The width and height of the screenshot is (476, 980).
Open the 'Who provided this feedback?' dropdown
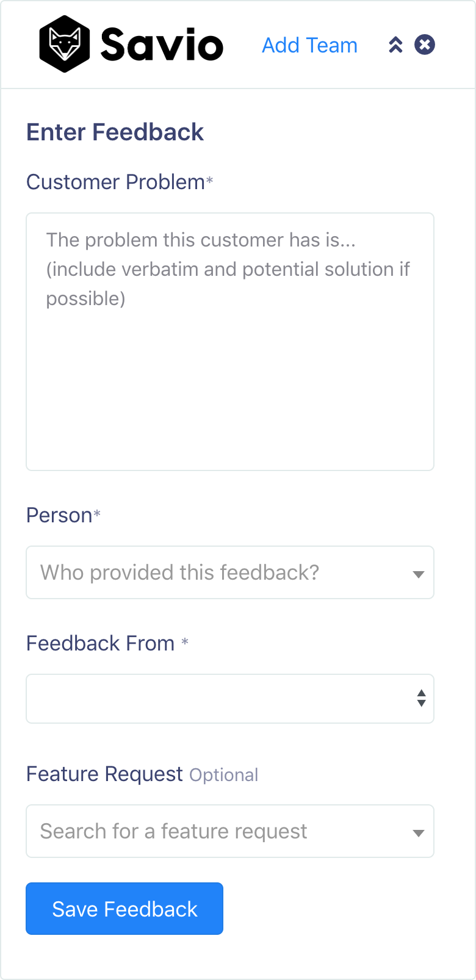(230, 572)
